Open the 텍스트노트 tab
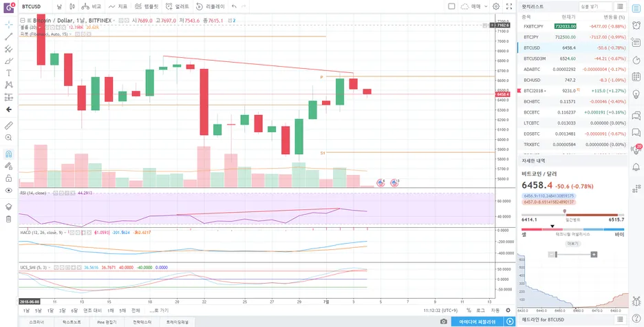The image size is (644, 327). click(72, 321)
